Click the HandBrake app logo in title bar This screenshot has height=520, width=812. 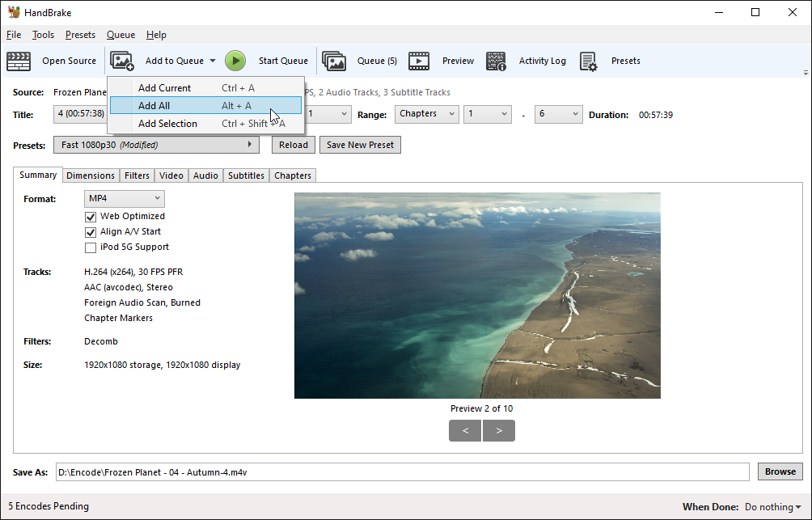(x=14, y=12)
